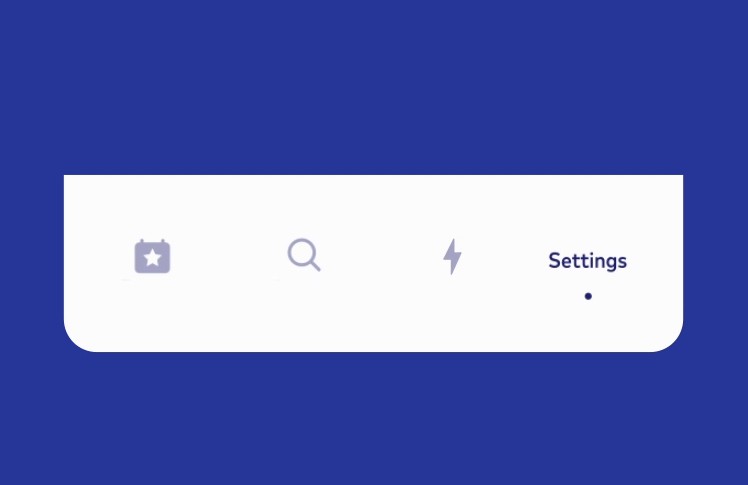Click the handle of the magnifier icon
748x485 pixels.
pyautogui.click(x=315, y=266)
